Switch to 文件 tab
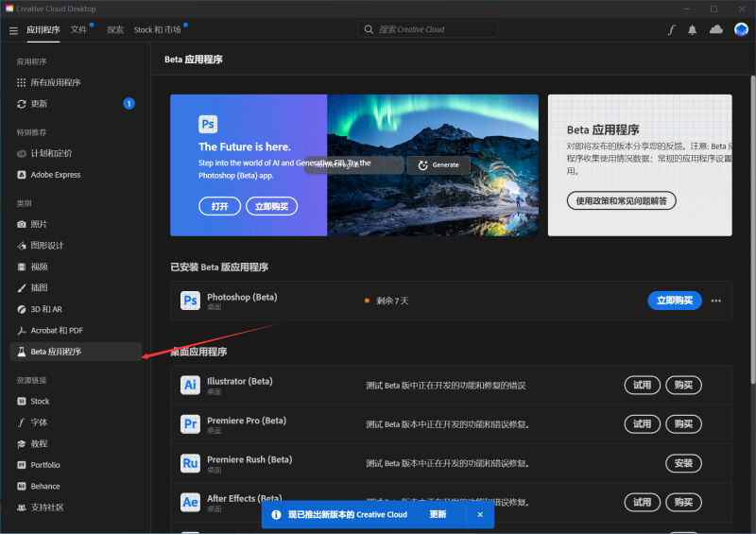The height and width of the screenshot is (534, 756). [78, 30]
